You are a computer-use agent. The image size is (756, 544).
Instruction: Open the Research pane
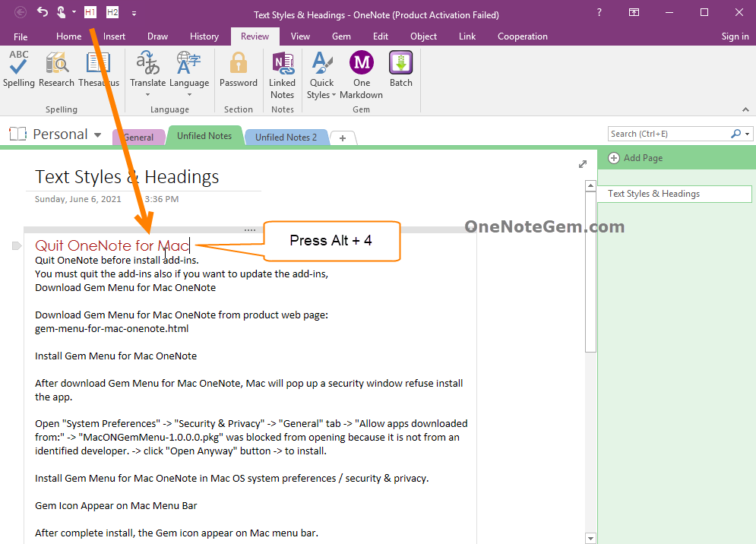click(56, 69)
